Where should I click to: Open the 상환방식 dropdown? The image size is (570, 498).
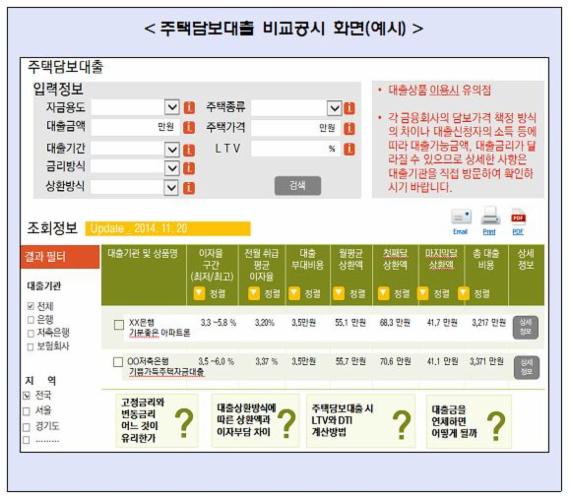pos(171,188)
